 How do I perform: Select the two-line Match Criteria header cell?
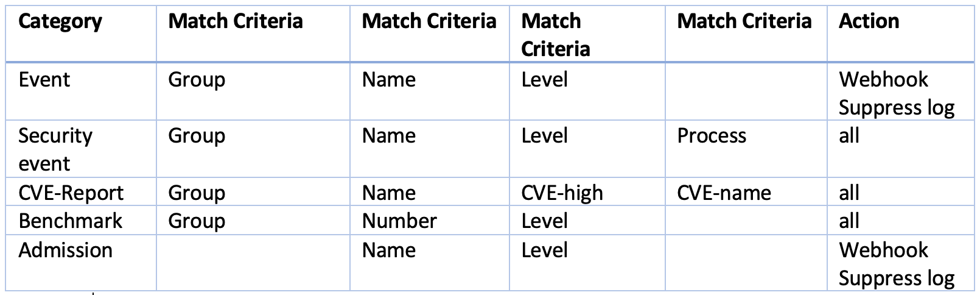pyautogui.click(x=555, y=34)
